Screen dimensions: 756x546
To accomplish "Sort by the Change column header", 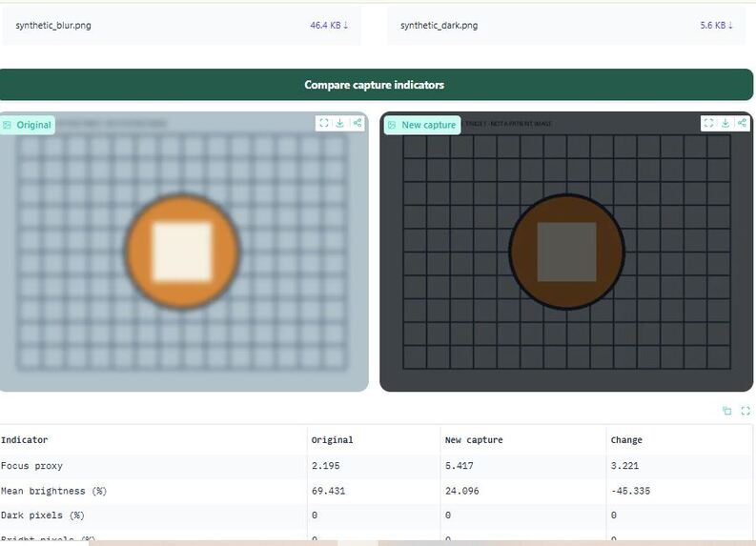I will coord(626,440).
